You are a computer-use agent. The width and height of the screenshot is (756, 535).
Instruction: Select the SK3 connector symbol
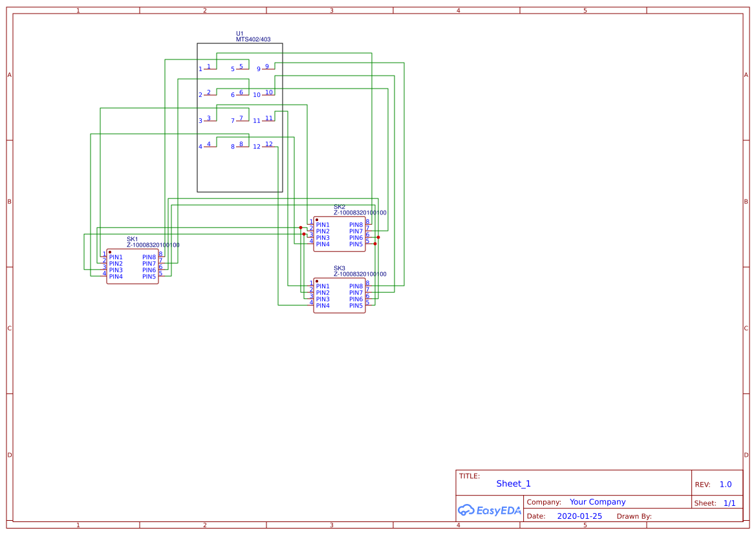coord(340,294)
